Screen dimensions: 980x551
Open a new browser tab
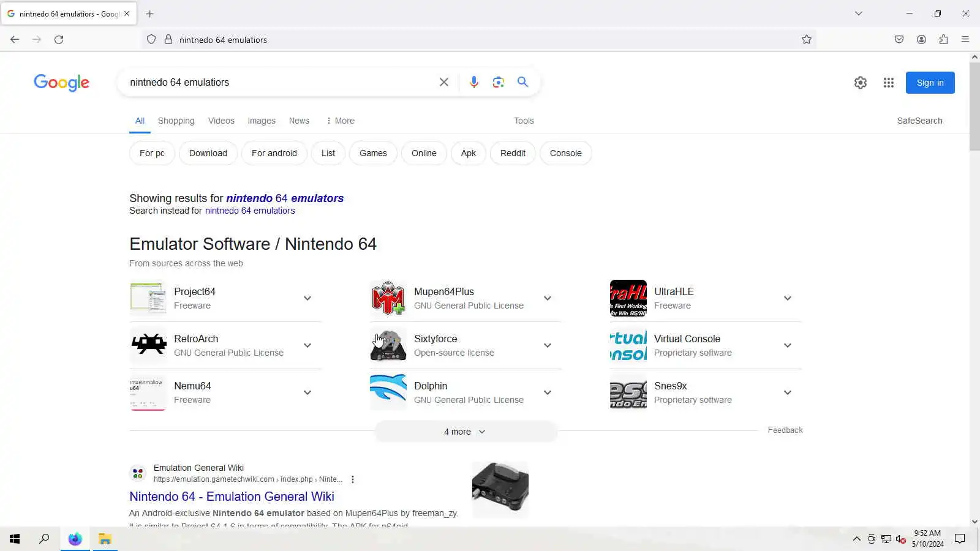point(150,13)
